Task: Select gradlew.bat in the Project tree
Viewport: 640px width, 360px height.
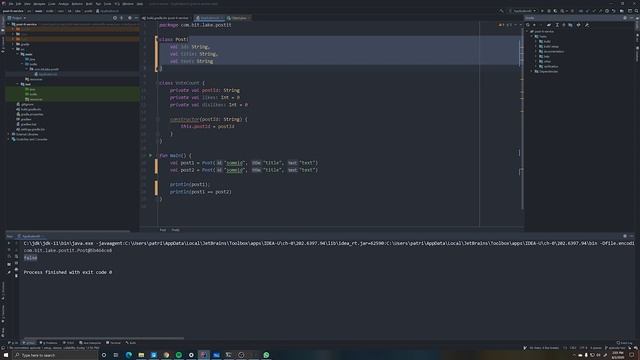Action: (x=26, y=124)
